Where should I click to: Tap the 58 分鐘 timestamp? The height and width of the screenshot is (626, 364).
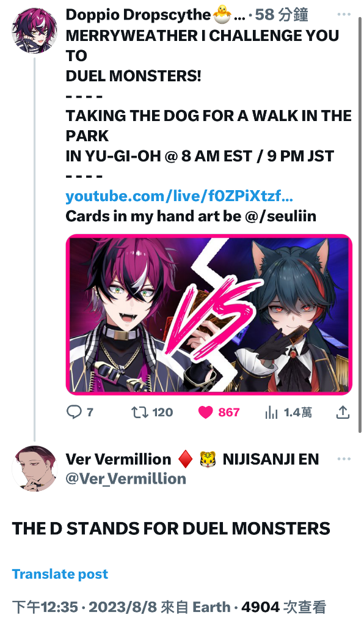282,15
